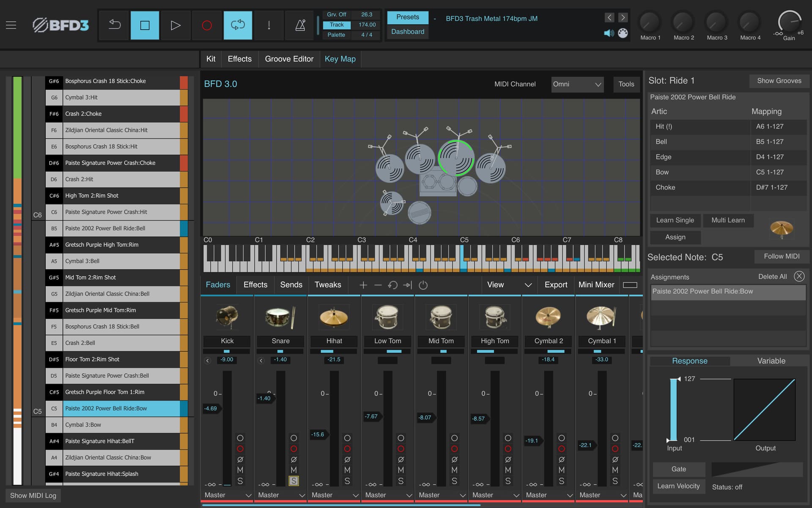Adjust the Macro 1 knob
The width and height of the screenshot is (812, 508).
click(650, 22)
